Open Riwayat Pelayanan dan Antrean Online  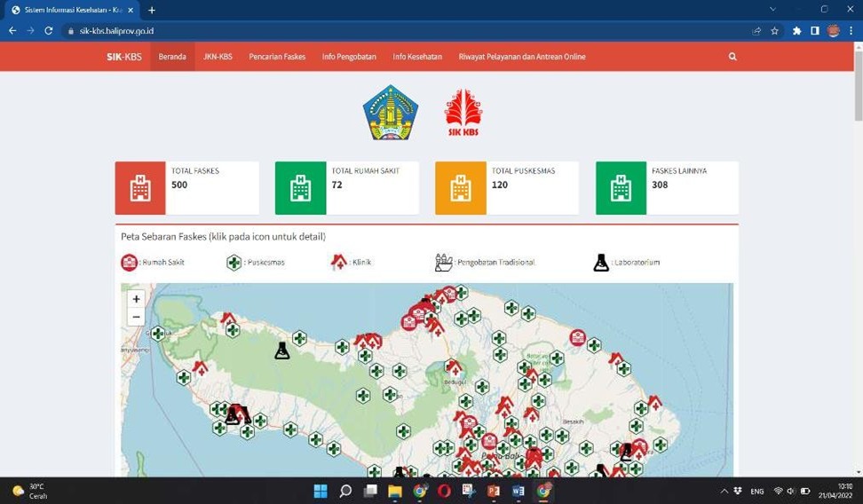pyautogui.click(x=521, y=57)
